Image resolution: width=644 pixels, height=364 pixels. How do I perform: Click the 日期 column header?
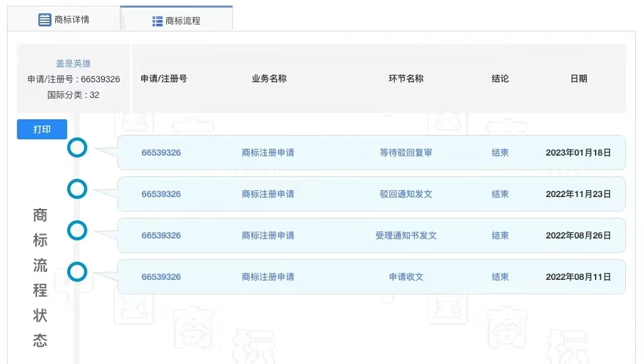(578, 78)
